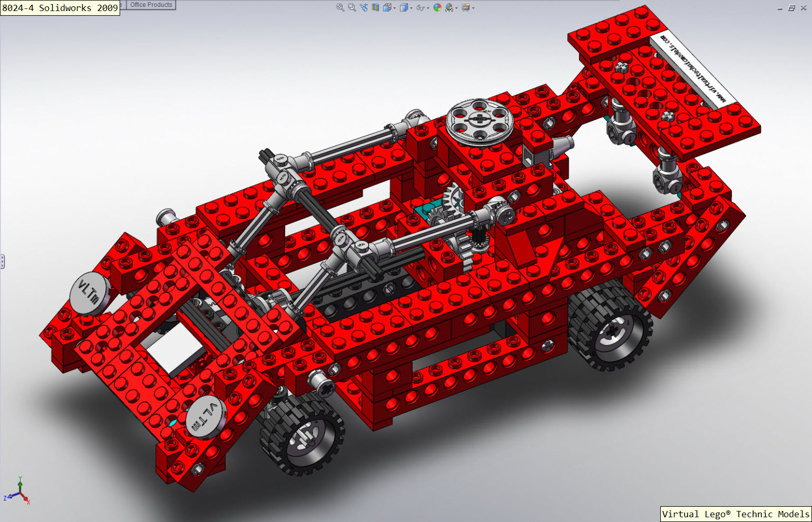Switch to the Office Products tab
The height and width of the screenshot is (522, 812).
tap(151, 4)
